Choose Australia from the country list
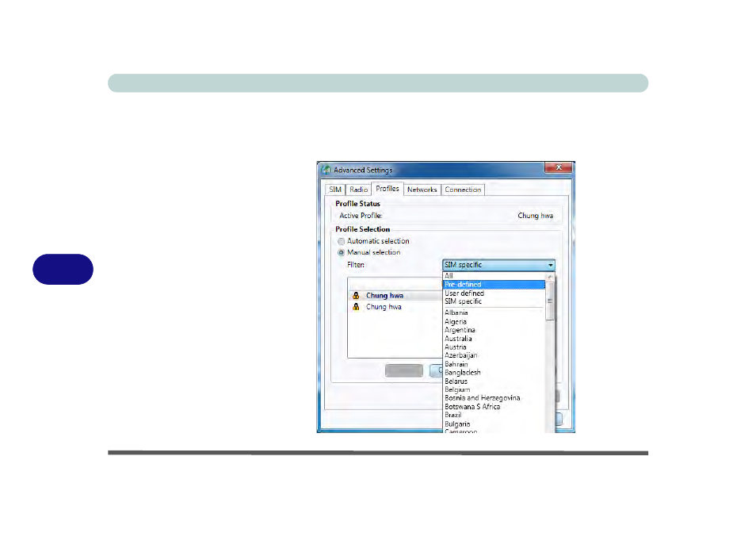Image resolution: width=756 pixels, height=533 pixels. (458, 339)
